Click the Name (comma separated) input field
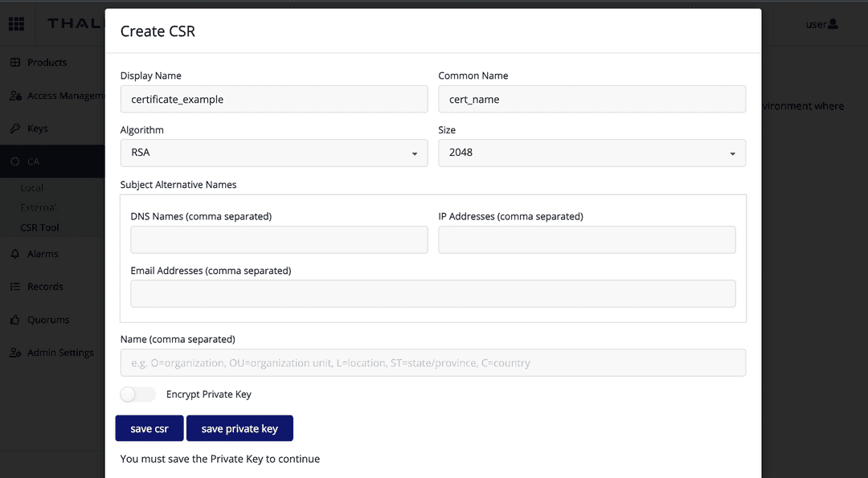Image resolution: width=868 pixels, height=478 pixels. (x=433, y=363)
